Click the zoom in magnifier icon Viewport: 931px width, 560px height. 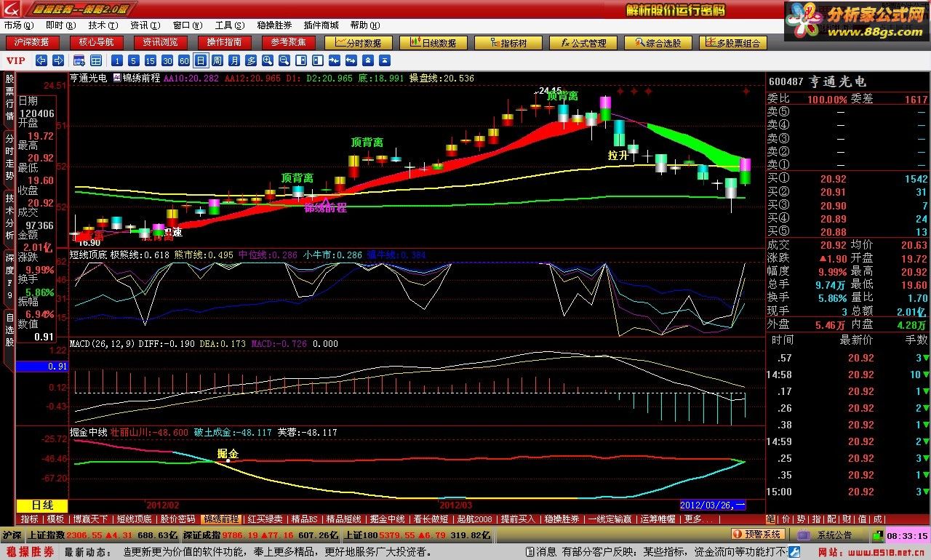[x=268, y=60]
